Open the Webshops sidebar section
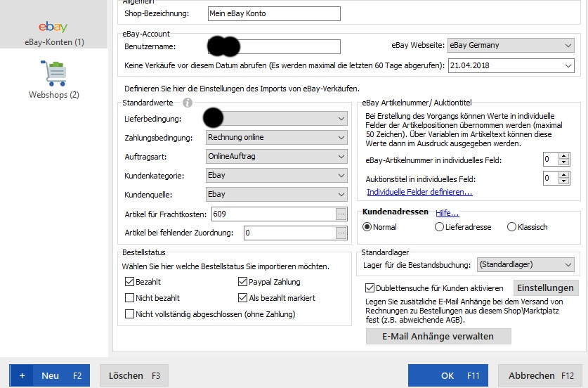 point(53,79)
